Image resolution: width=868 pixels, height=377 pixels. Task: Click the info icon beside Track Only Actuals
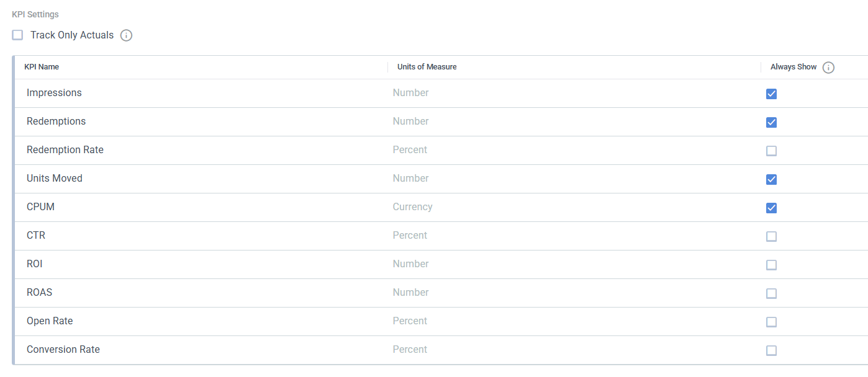126,35
